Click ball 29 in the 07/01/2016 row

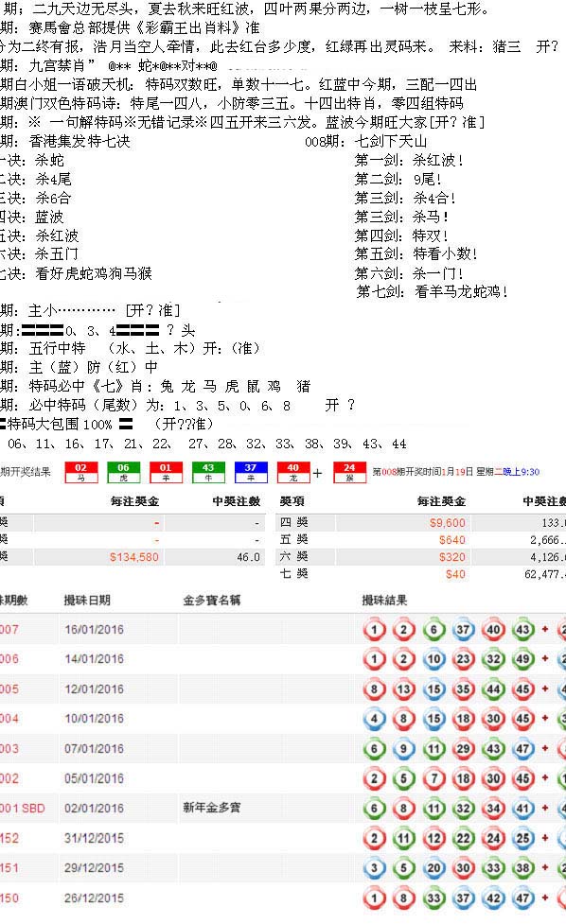[x=464, y=748]
